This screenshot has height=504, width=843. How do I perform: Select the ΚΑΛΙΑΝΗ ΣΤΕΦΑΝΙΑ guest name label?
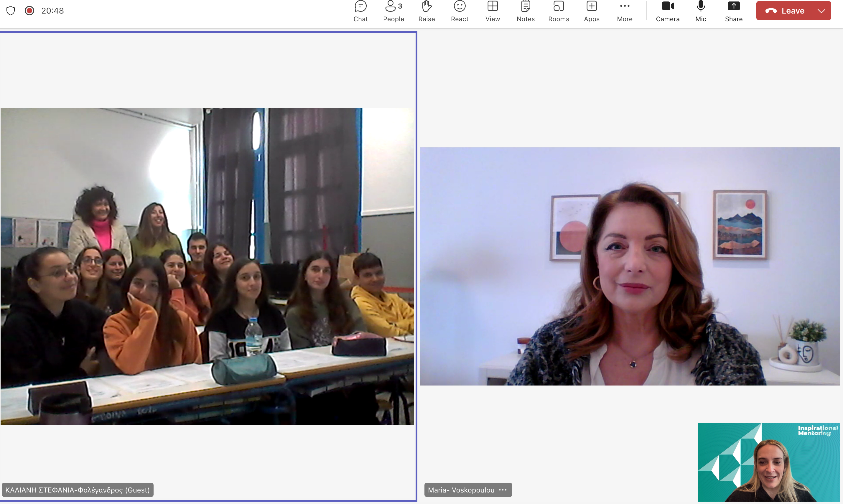click(x=78, y=490)
